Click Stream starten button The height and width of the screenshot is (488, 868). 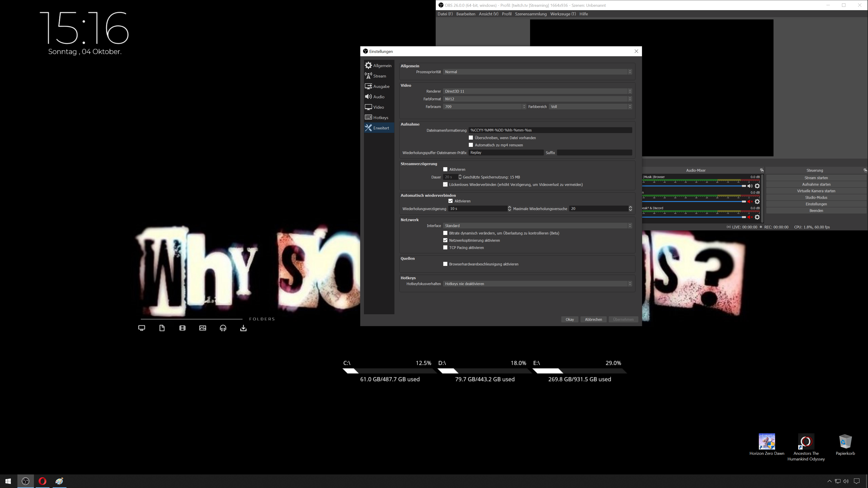click(816, 178)
